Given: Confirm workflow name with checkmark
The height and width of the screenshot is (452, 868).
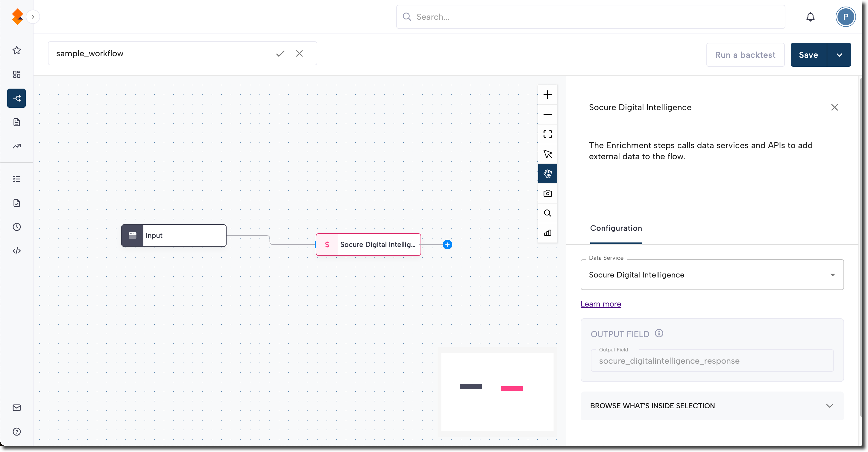Looking at the screenshot, I should pos(280,54).
